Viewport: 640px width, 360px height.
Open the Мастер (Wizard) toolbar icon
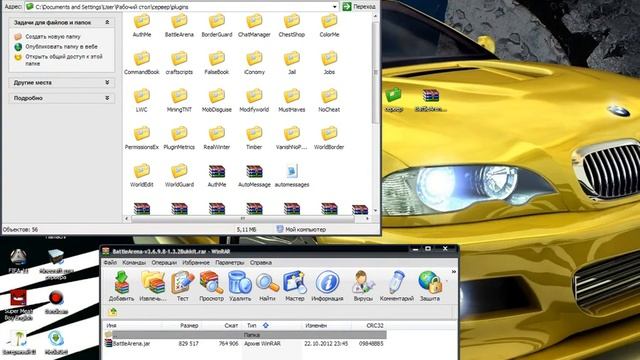click(295, 286)
